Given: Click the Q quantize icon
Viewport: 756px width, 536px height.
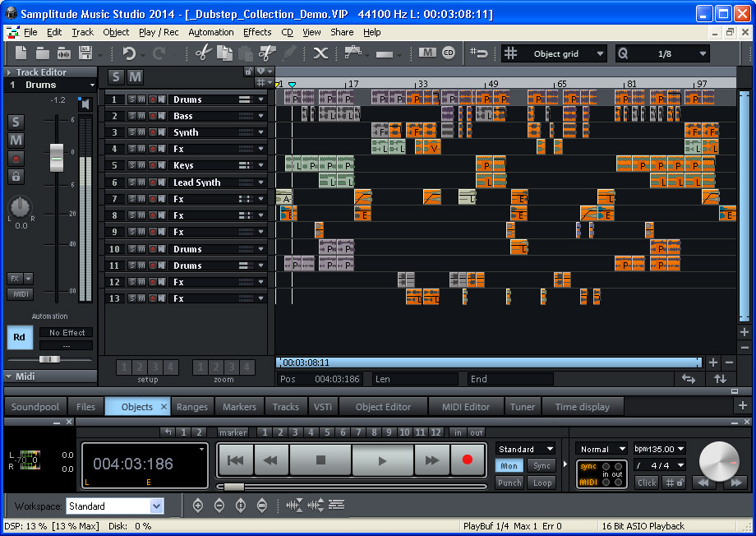Looking at the screenshot, I should coord(623,53).
